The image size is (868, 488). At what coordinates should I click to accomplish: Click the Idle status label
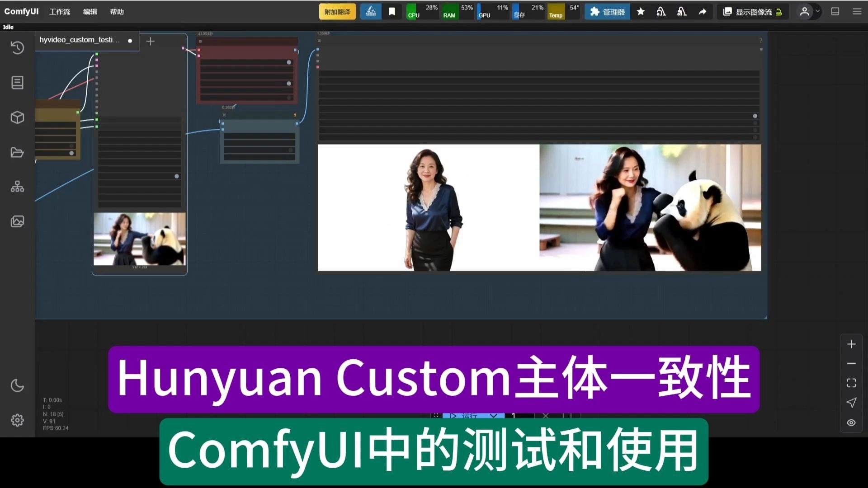pos(8,27)
